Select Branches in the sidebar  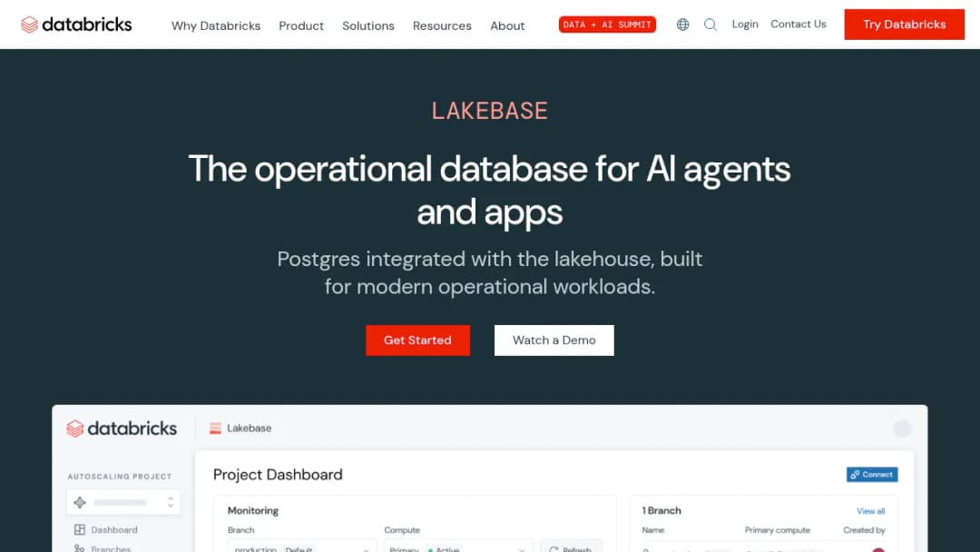[103, 548]
